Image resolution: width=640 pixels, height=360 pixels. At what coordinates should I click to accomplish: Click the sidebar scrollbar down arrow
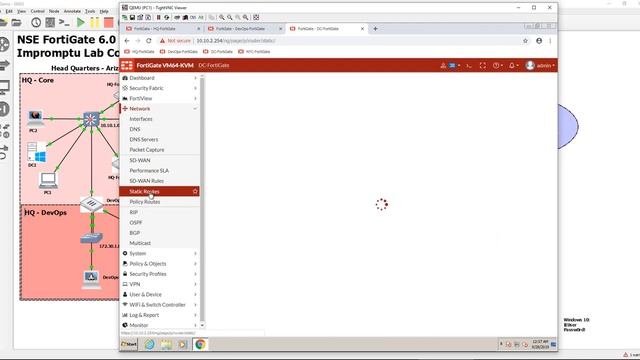202,325
